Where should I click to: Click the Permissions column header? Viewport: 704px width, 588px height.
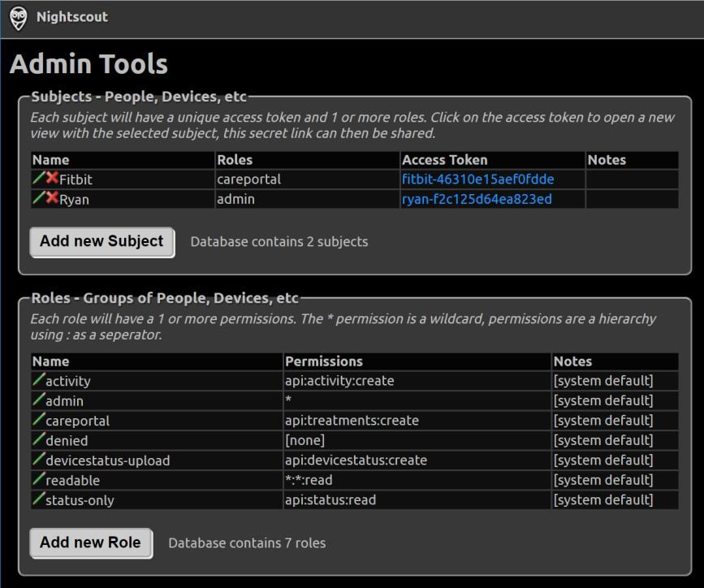324,361
